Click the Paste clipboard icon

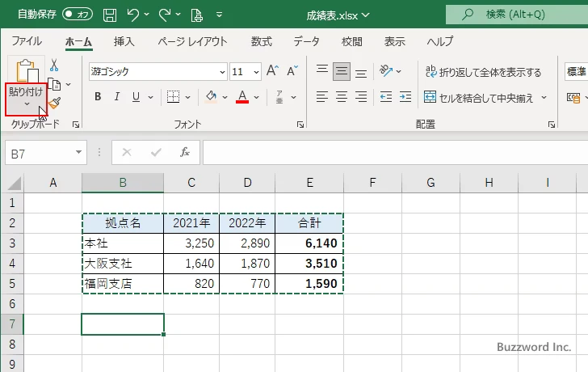click(x=27, y=70)
